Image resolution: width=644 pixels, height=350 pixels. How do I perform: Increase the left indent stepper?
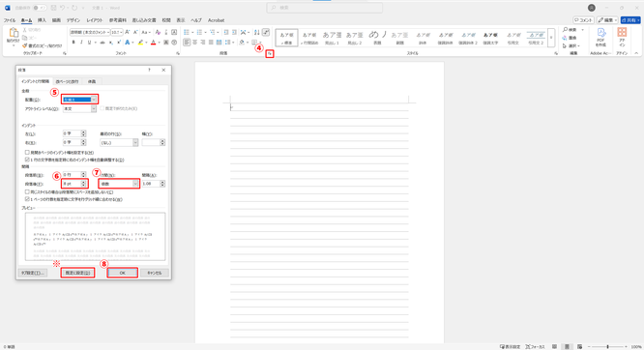(x=83, y=132)
